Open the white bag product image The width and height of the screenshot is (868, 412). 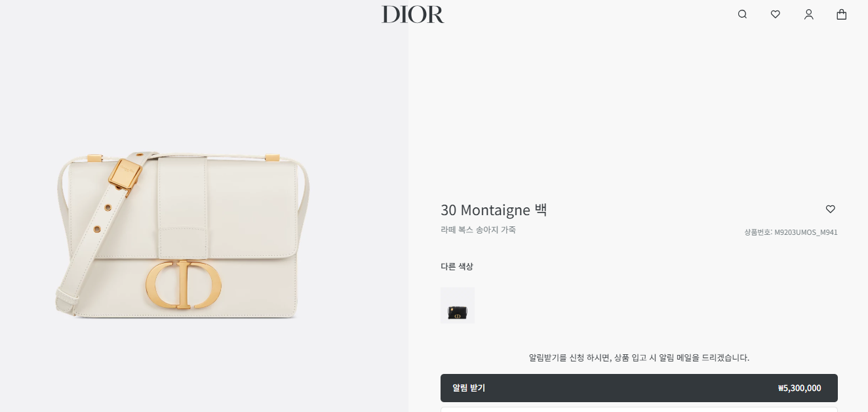[182, 236]
